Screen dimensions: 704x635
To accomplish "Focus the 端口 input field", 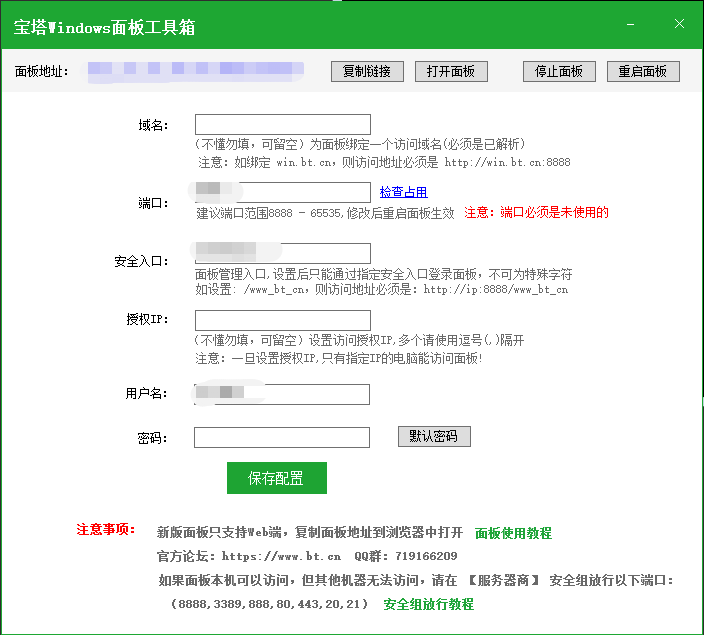I will coord(283,192).
